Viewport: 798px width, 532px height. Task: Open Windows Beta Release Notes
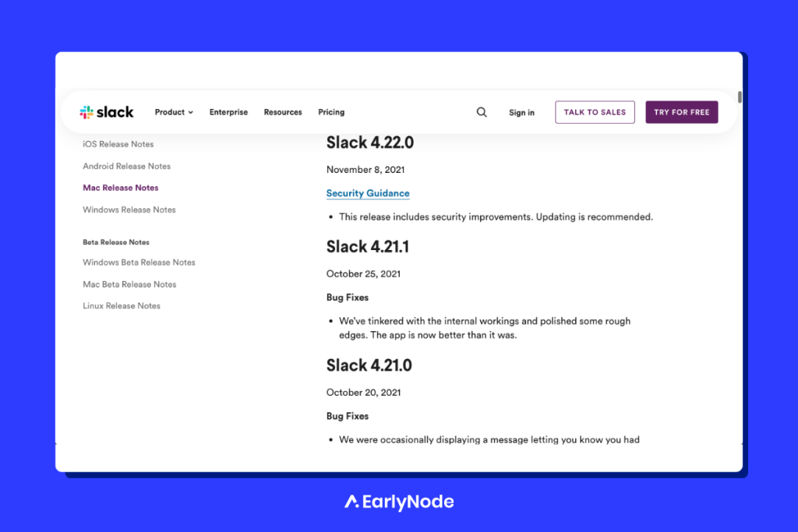[139, 262]
